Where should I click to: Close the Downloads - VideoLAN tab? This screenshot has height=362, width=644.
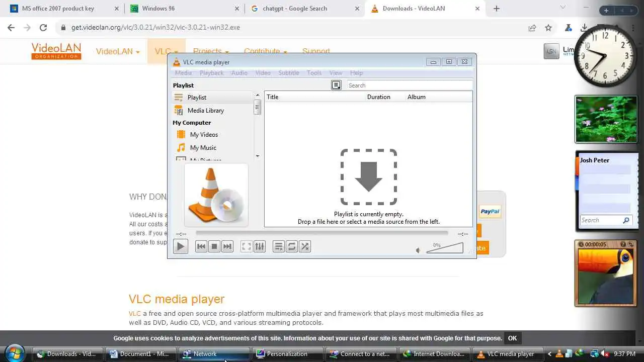click(477, 9)
